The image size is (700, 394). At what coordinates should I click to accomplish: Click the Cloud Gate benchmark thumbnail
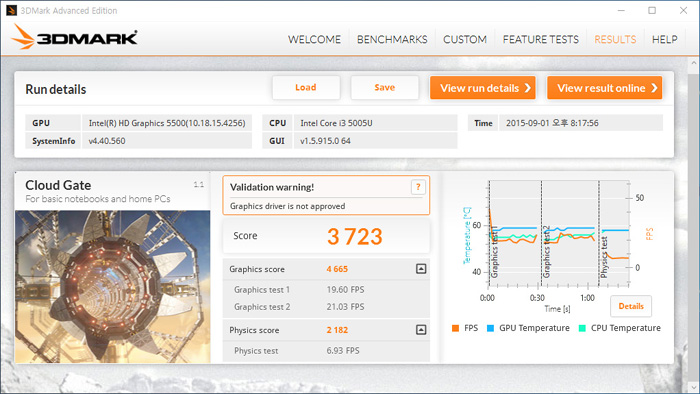(112, 286)
